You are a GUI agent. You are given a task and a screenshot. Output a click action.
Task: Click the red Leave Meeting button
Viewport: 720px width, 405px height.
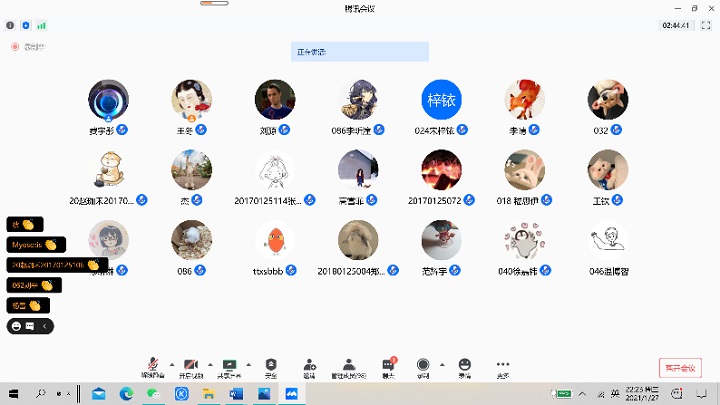click(680, 367)
